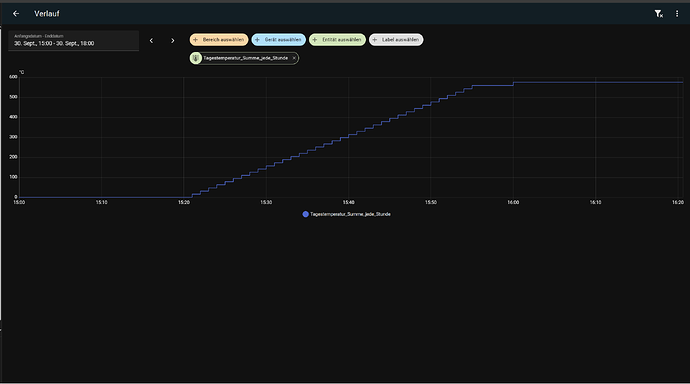This screenshot has height=384, width=690.
Task: Click the 100 y-axis value
Action: point(13,177)
